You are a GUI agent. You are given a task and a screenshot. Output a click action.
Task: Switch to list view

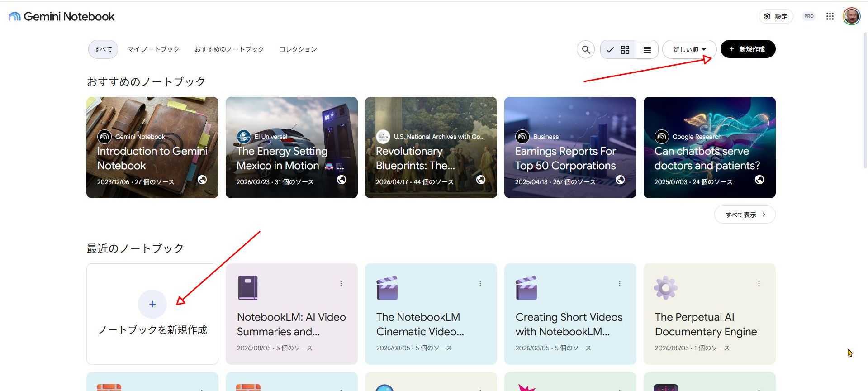[647, 49]
